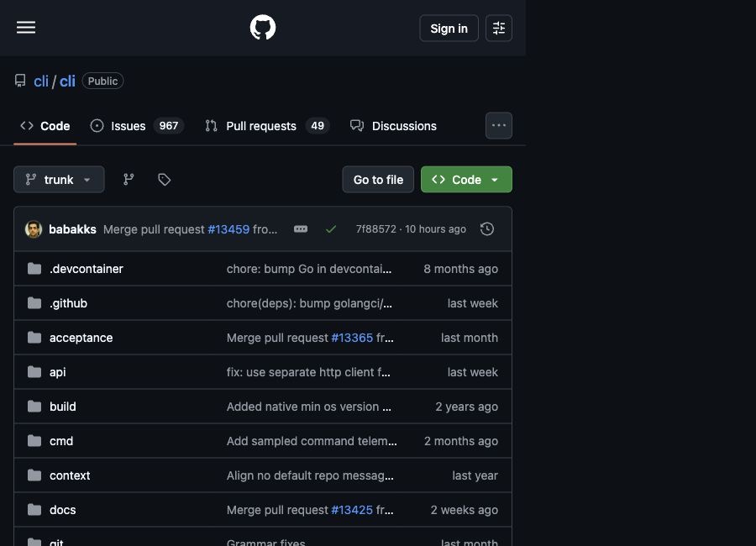Go to the GitHub homepage logo
Viewport: 756px width, 546px height.
click(x=263, y=28)
